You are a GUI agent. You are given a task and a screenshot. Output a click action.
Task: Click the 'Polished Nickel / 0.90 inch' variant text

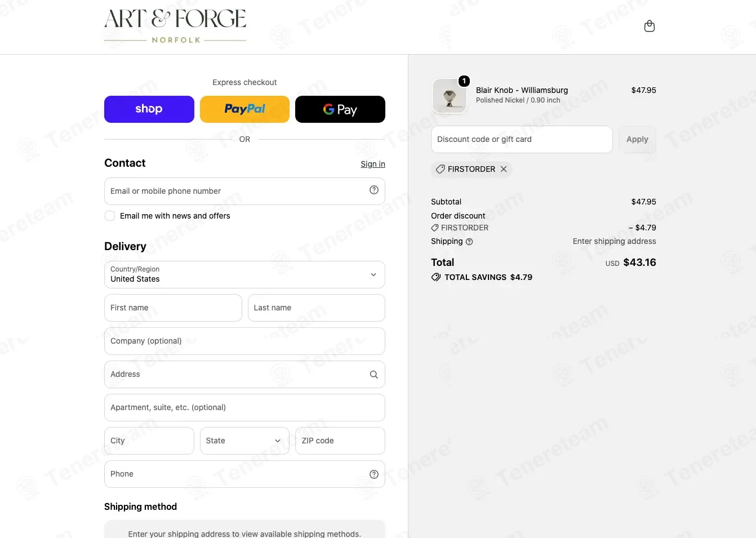[518, 100]
